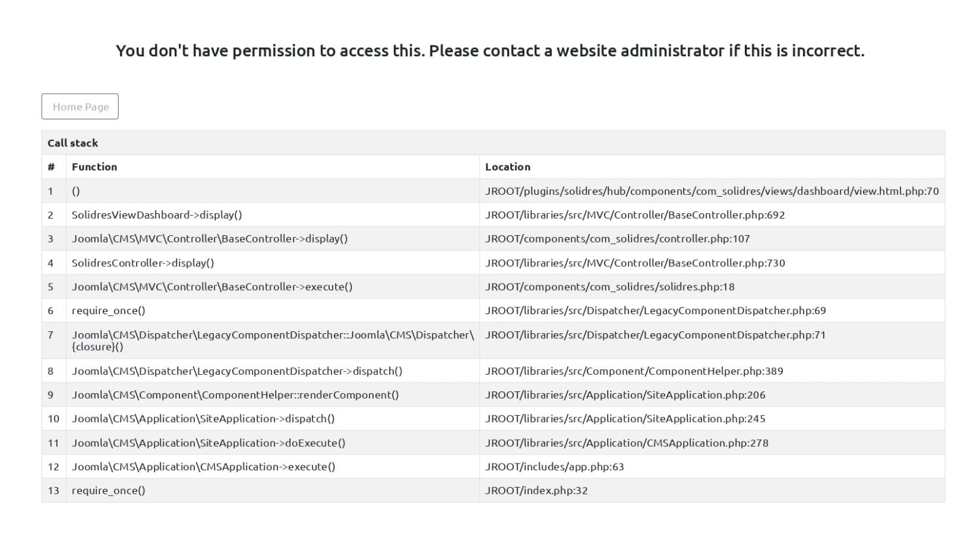This screenshot has width=980, height=550.
Task: Click the JROOT/includes/app.php:63 location
Action: click(x=554, y=467)
